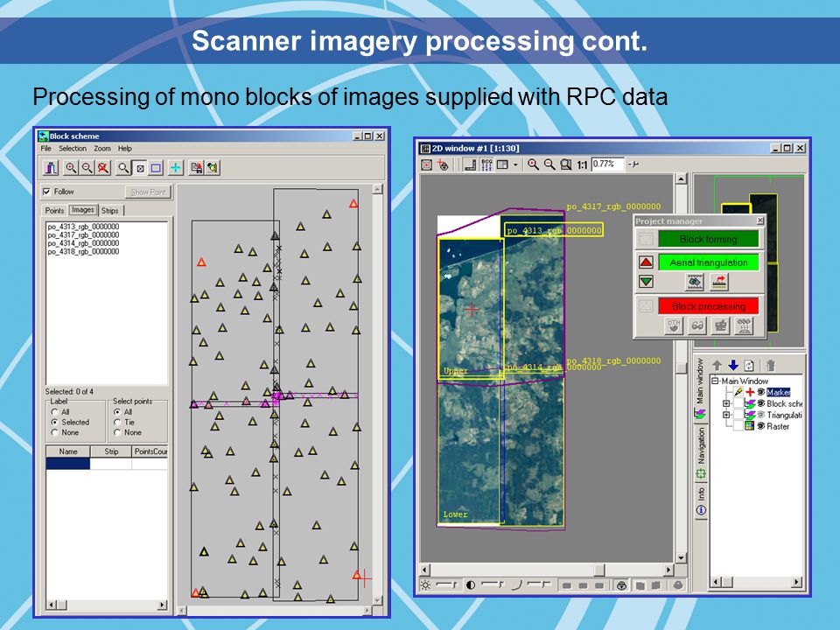
Task: Click the gamma slider in 2D window bottom bar
Action: [x=538, y=585]
